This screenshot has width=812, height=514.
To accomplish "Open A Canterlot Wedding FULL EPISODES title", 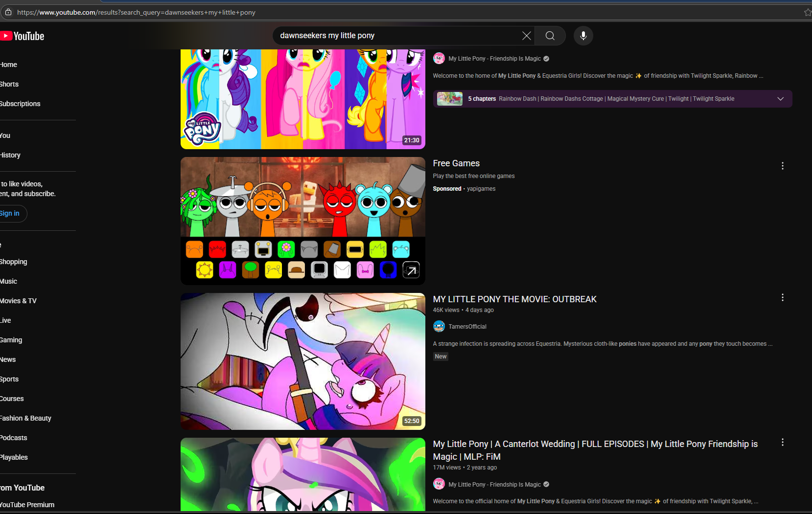I will pyautogui.click(x=595, y=450).
